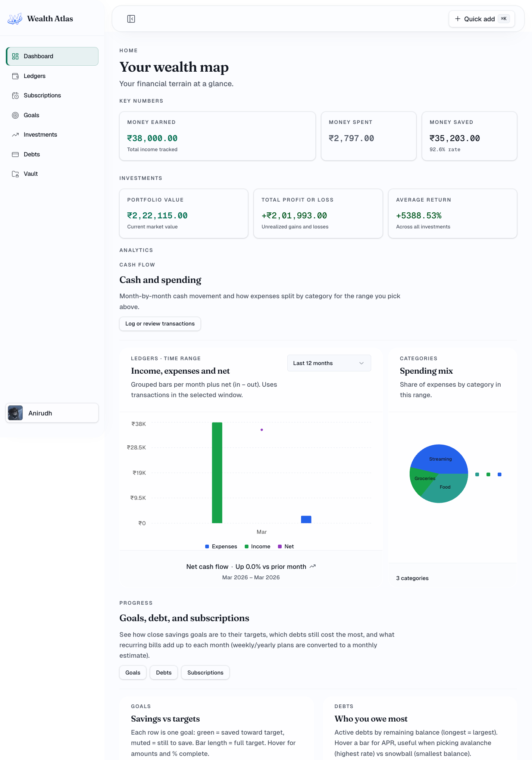Toggle Income series in chart legend
The height and width of the screenshot is (760, 532).
click(257, 546)
